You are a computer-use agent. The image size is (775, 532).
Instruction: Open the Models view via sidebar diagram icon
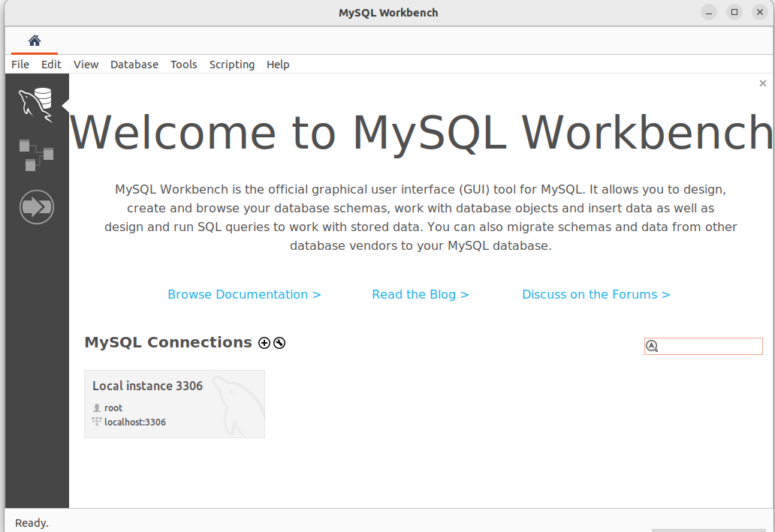(x=35, y=155)
